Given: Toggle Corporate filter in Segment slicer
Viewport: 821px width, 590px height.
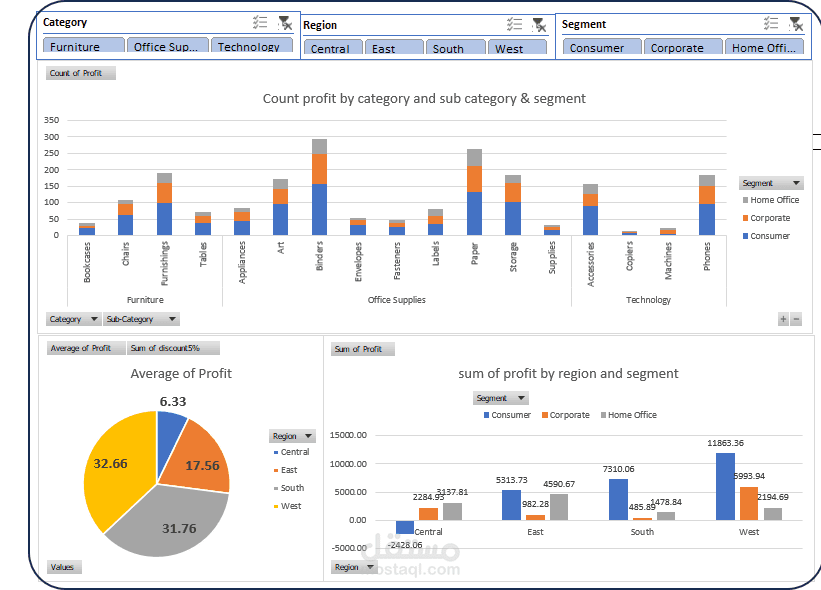Looking at the screenshot, I should tap(683, 47).
